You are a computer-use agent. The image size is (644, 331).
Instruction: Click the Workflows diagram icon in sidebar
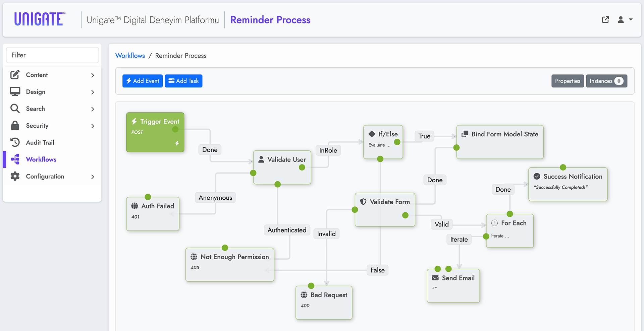coord(15,159)
